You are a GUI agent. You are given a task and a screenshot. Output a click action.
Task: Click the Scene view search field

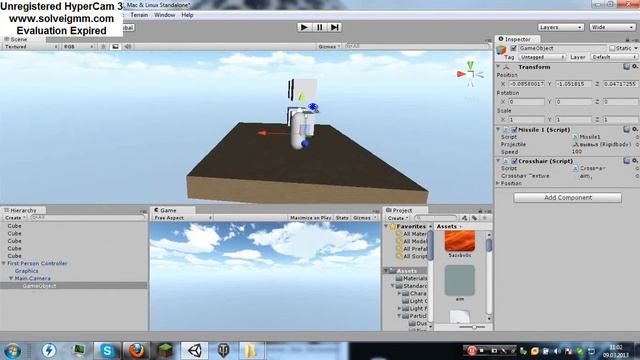click(x=416, y=47)
